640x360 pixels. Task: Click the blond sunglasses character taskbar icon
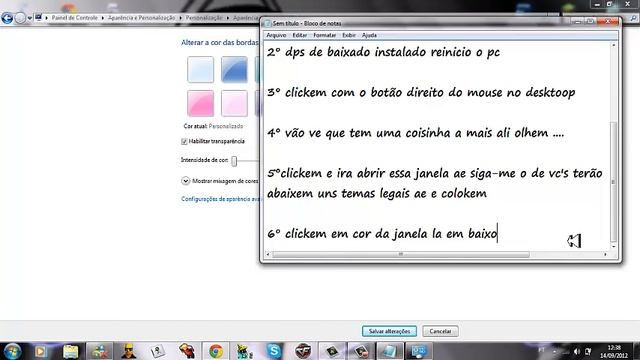(x=129, y=351)
